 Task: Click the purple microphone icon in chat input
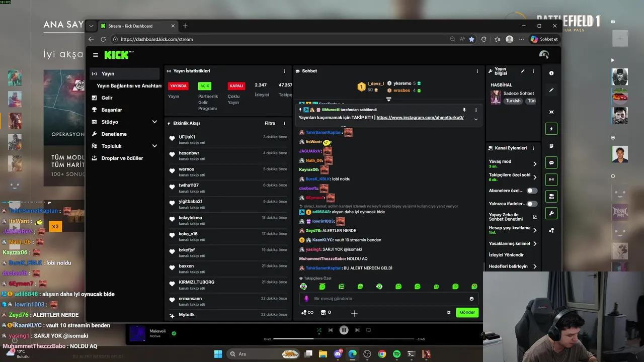(306, 299)
